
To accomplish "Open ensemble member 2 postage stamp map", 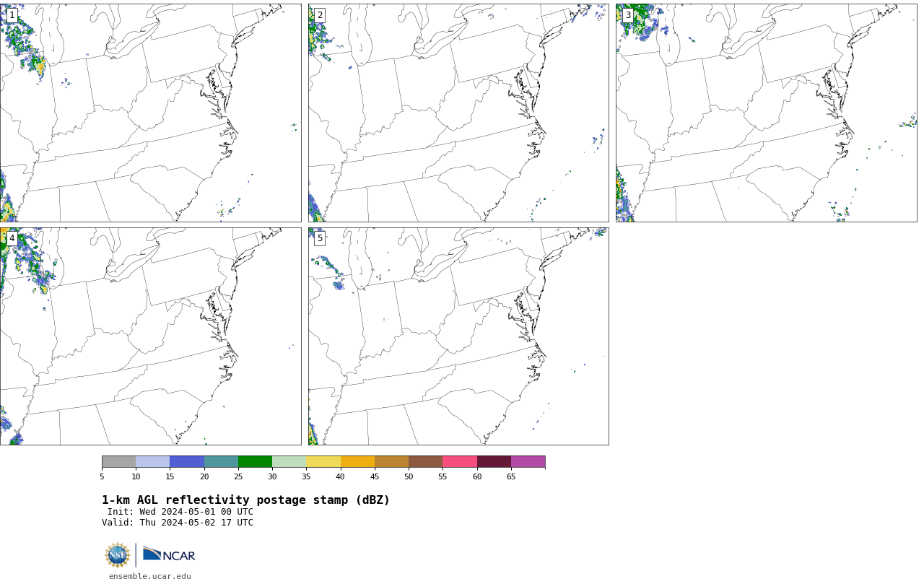I will point(458,113).
